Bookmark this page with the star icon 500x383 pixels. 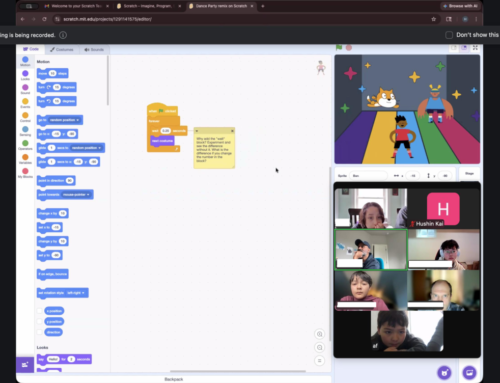coord(434,19)
